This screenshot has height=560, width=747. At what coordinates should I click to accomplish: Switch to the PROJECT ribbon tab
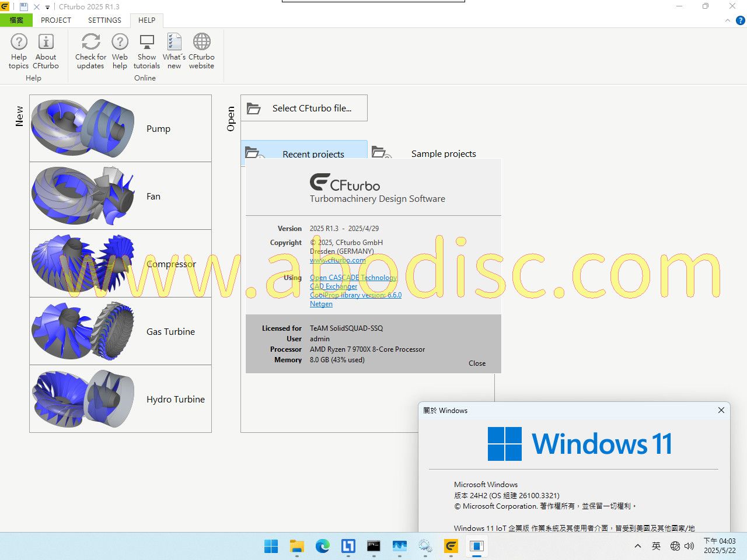click(56, 20)
